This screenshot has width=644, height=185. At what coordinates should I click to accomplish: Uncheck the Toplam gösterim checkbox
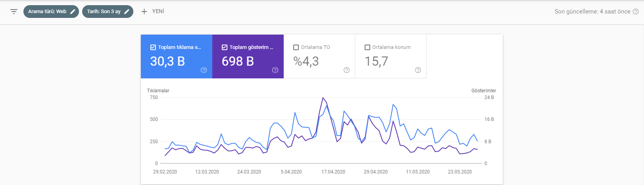[x=225, y=47]
